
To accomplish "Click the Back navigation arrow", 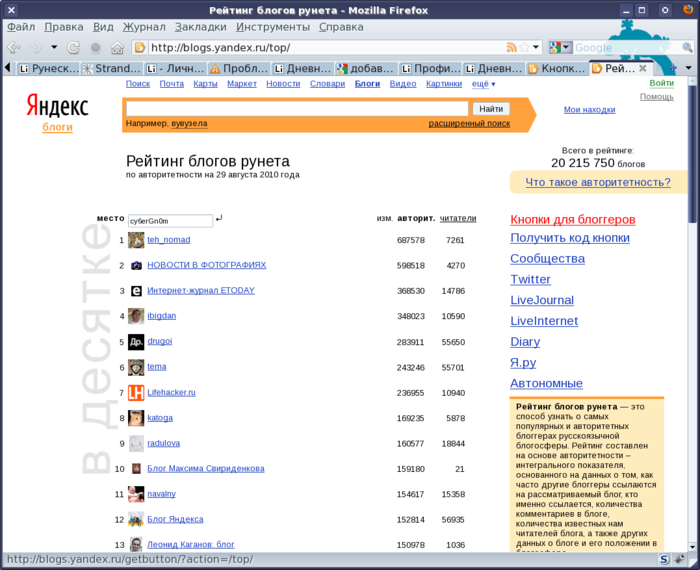I will coord(15,47).
